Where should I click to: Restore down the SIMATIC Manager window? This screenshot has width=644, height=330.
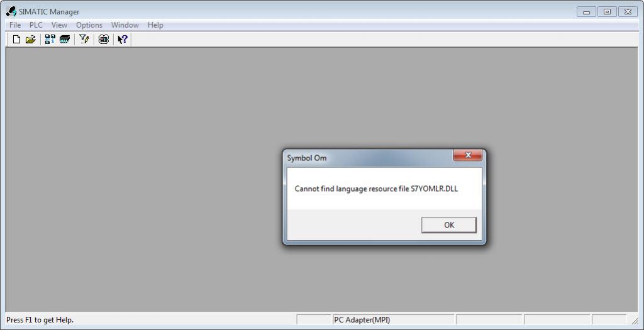607,12
